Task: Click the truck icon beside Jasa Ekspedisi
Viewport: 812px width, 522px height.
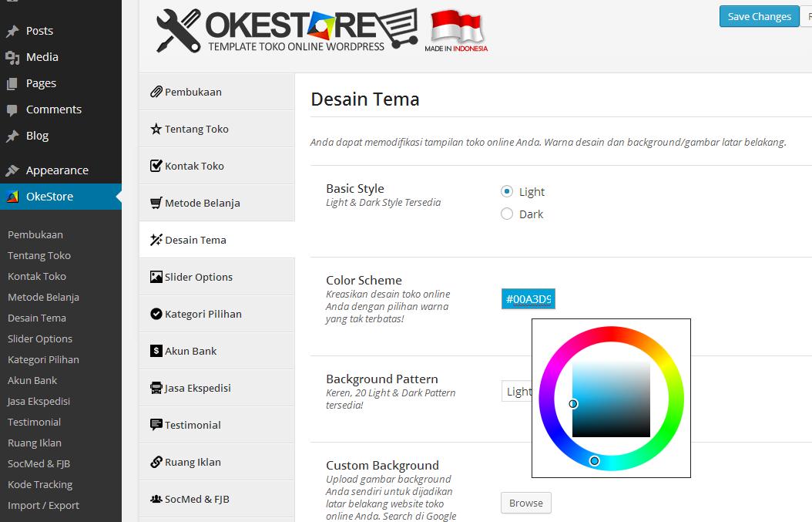Action: pos(156,388)
